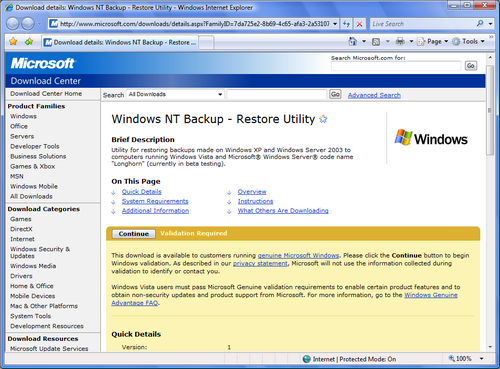Image resolution: width=500 pixels, height=369 pixels.
Task: Click the 100% zoom level magnifier icon
Action: click(x=452, y=358)
